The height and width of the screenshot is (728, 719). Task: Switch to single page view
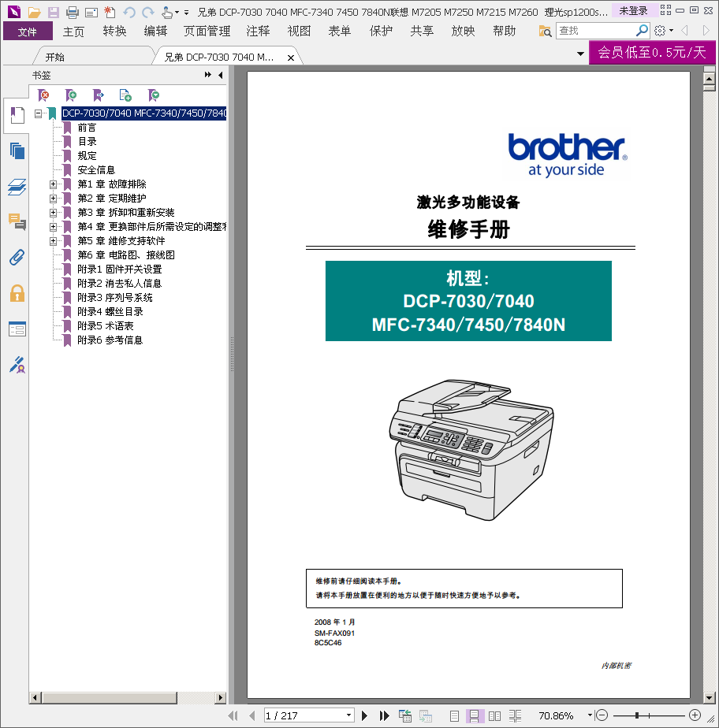pos(455,716)
